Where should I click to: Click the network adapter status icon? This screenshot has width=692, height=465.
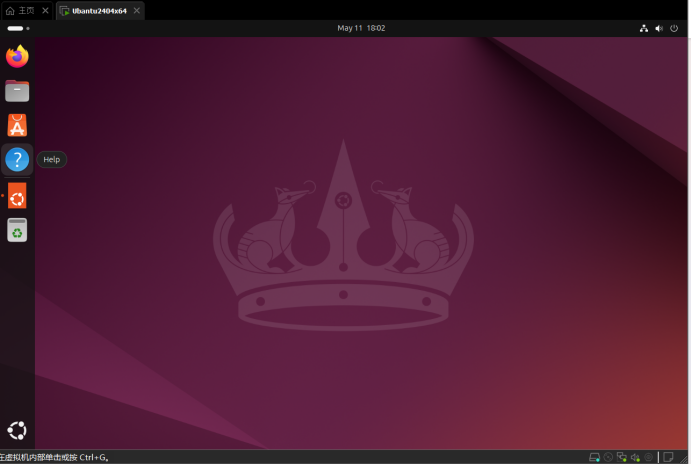pos(622,458)
